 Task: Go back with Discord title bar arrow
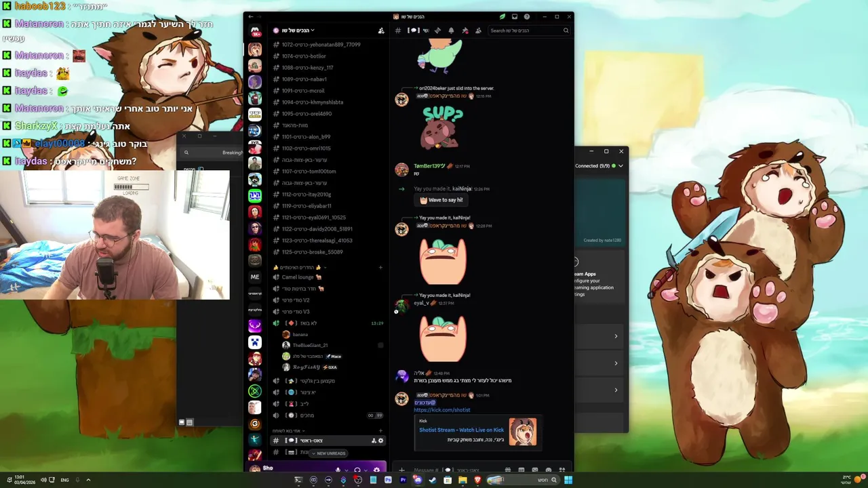click(250, 16)
